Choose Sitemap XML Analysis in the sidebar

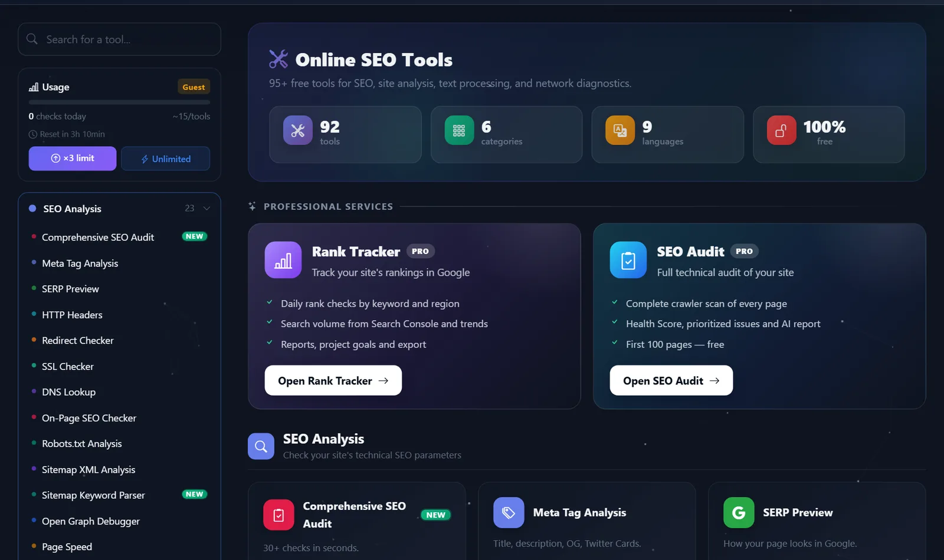point(119,470)
